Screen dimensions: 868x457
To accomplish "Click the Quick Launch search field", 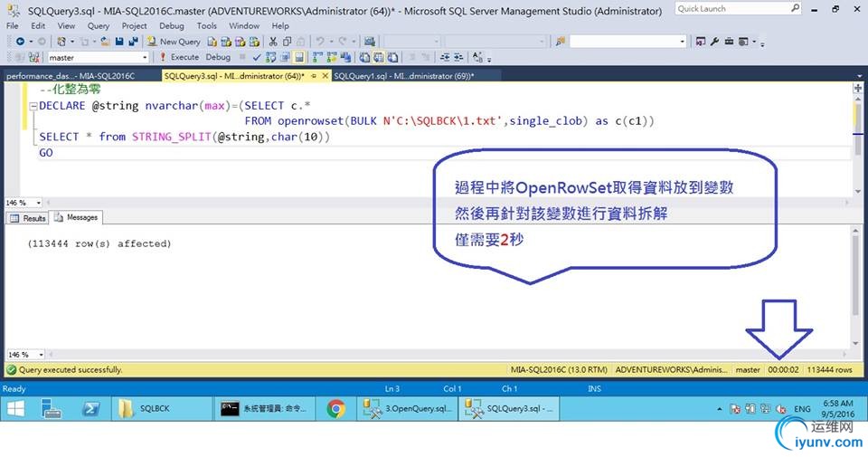I will click(x=738, y=8).
